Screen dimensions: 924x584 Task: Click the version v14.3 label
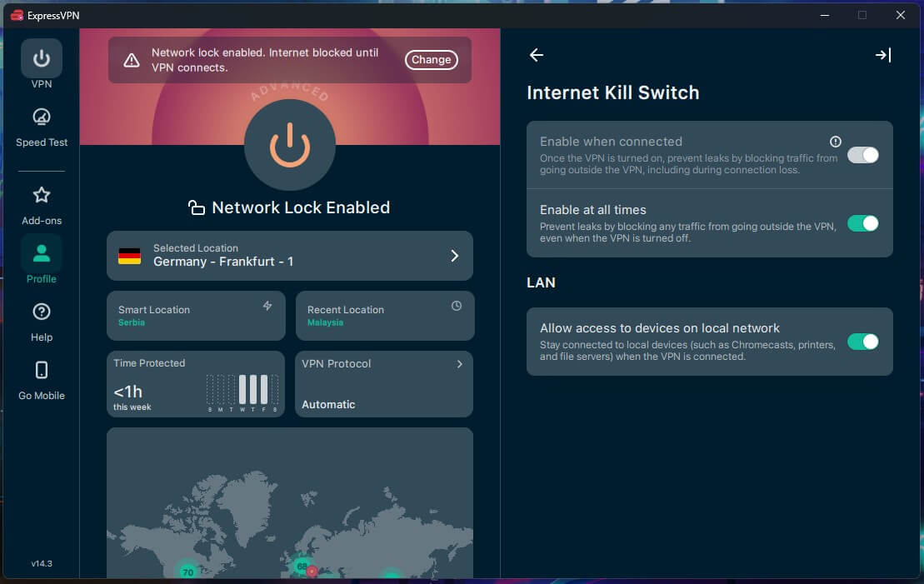42,563
